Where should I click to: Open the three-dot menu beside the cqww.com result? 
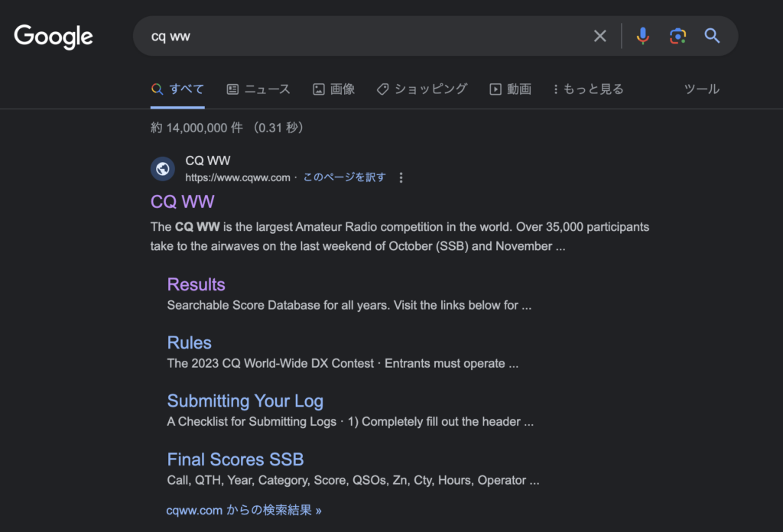tap(401, 177)
